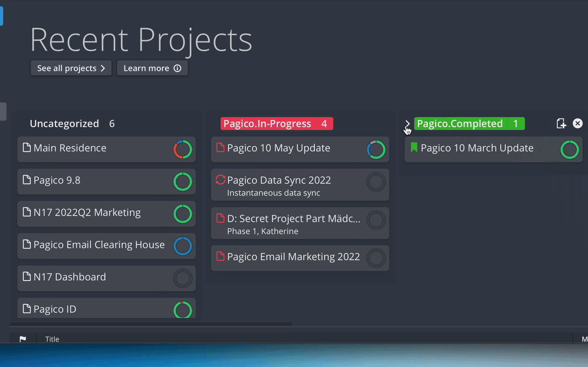The image size is (588, 367).
Task: Click the empty progress ring of N17 Dashboard
Action: tap(183, 278)
